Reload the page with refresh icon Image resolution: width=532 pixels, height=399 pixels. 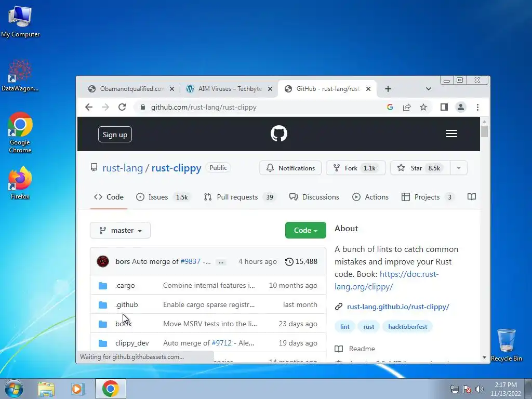tap(122, 107)
